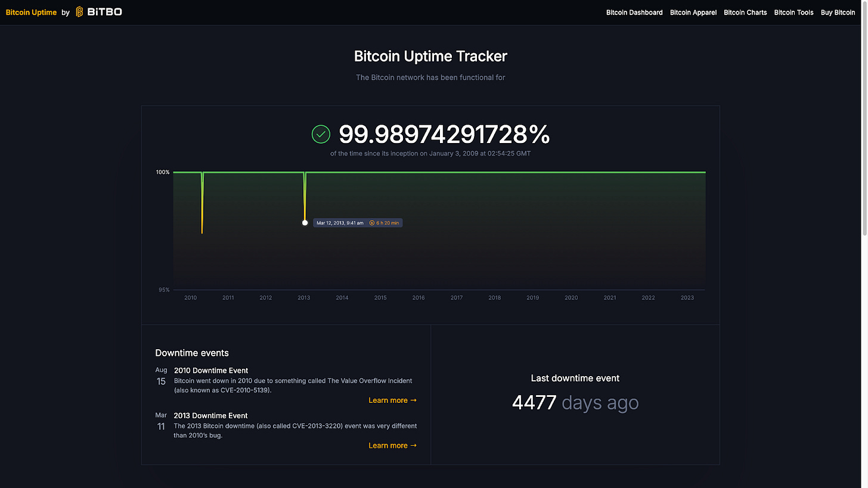
Task: Click the 2010 label on chart x-axis
Action: tap(190, 297)
